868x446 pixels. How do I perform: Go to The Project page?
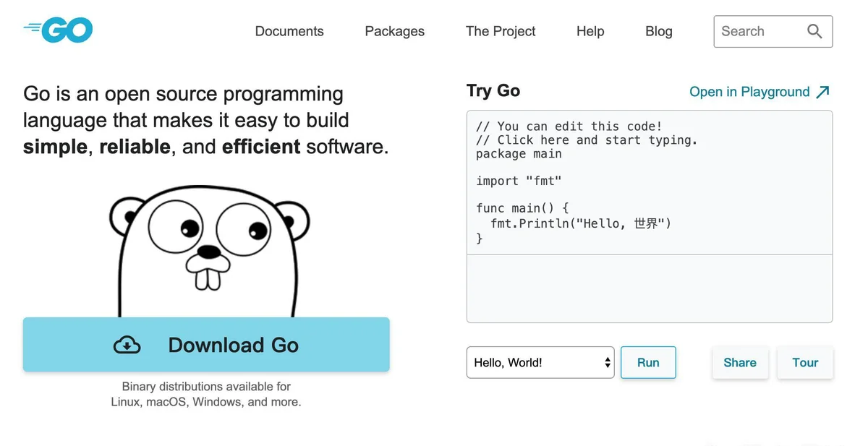point(501,31)
